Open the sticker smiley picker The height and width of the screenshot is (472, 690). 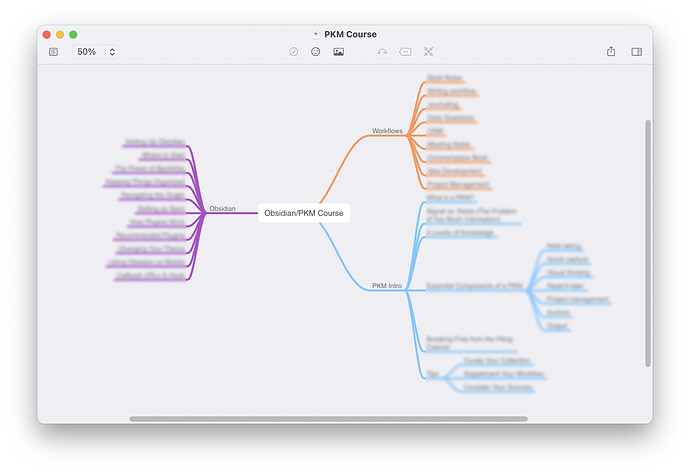pos(316,52)
